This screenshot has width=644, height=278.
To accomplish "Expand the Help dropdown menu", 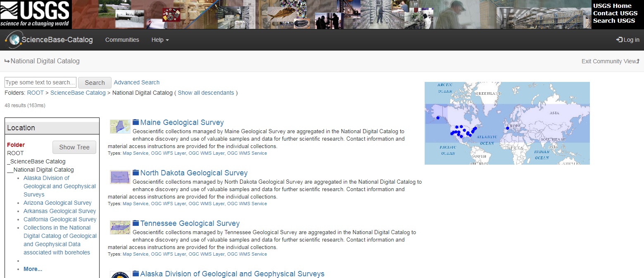I will (160, 40).
